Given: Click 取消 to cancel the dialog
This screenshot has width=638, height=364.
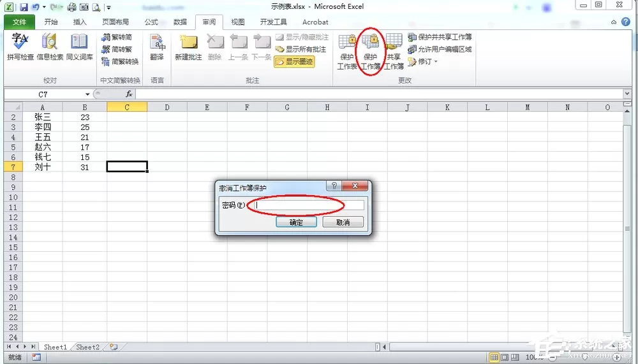Looking at the screenshot, I should click(343, 222).
